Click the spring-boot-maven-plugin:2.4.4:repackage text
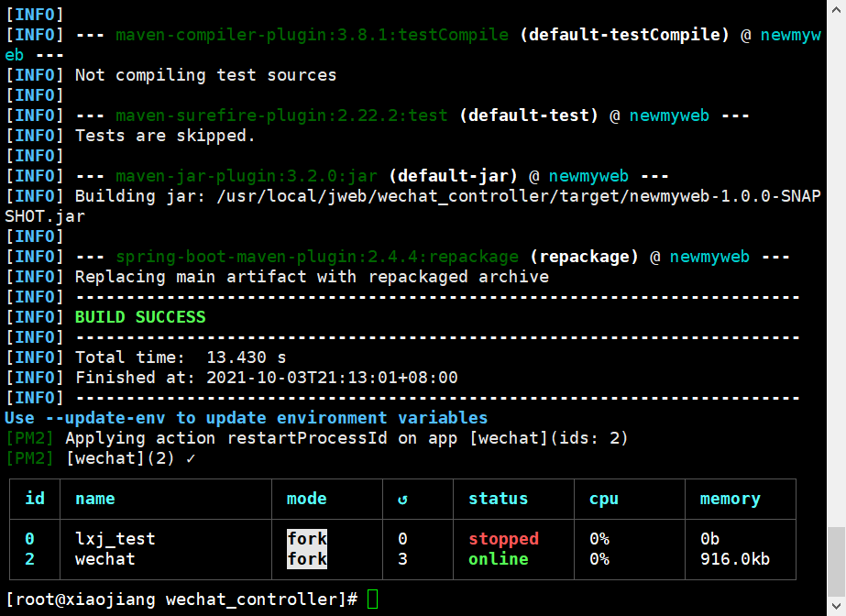 317,257
